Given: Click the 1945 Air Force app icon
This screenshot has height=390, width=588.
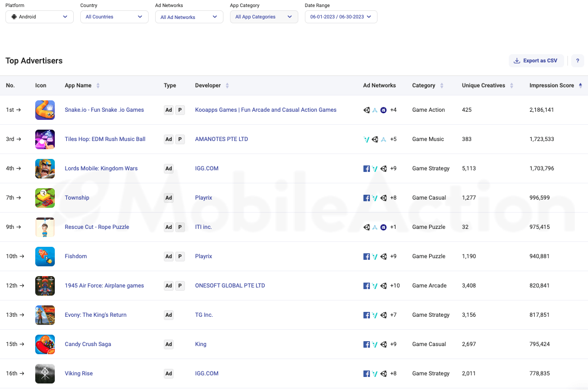Looking at the screenshot, I should (x=45, y=285).
